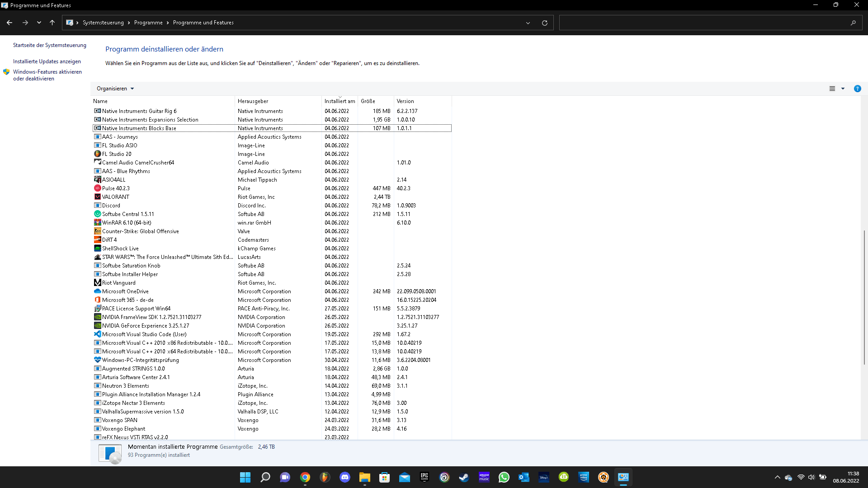This screenshot has height=488, width=868.
Task: Click the PACE License Support icon
Action: point(97,309)
